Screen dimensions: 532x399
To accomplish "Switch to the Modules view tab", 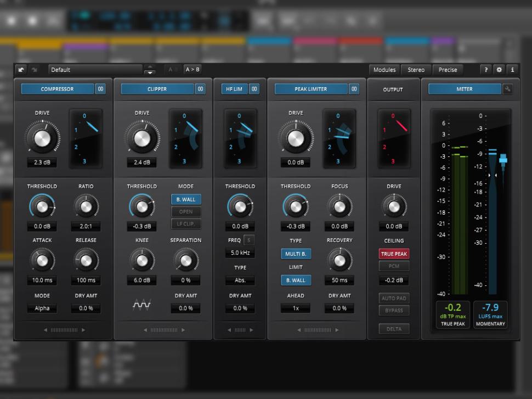I will (x=384, y=70).
